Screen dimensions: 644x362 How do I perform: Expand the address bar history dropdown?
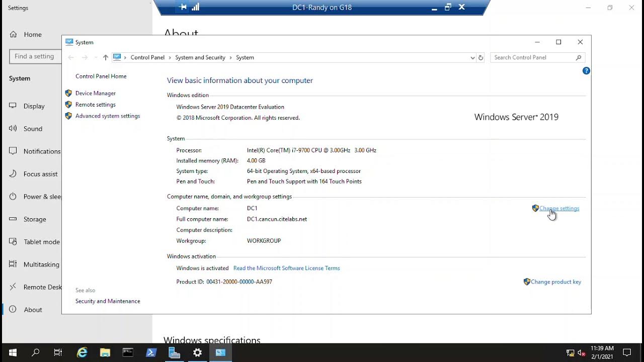472,58
